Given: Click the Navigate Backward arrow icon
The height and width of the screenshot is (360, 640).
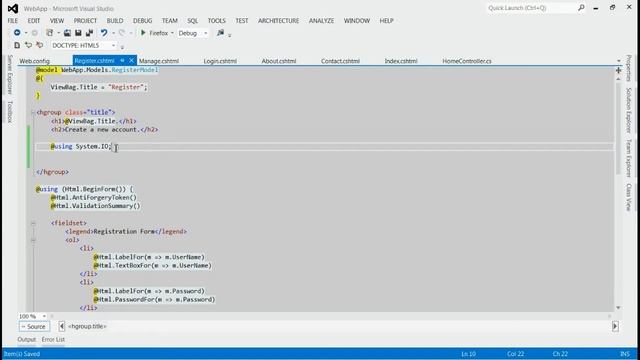Looking at the screenshot, I should tap(17, 33).
